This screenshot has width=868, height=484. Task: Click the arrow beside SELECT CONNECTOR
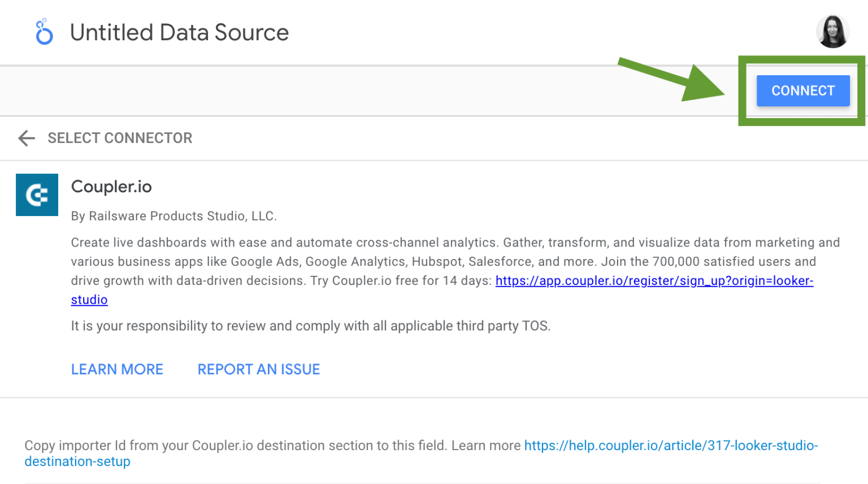click(26, 138)
